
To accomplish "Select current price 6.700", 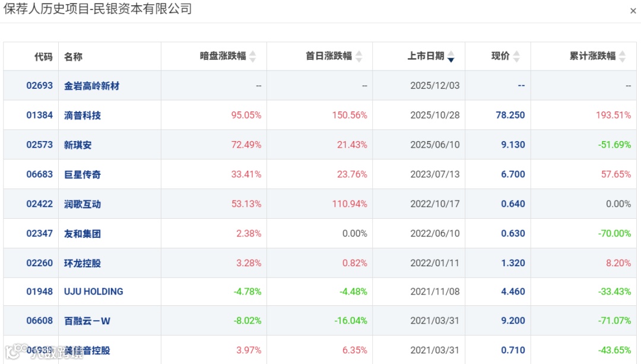I will tap(513, 174).
